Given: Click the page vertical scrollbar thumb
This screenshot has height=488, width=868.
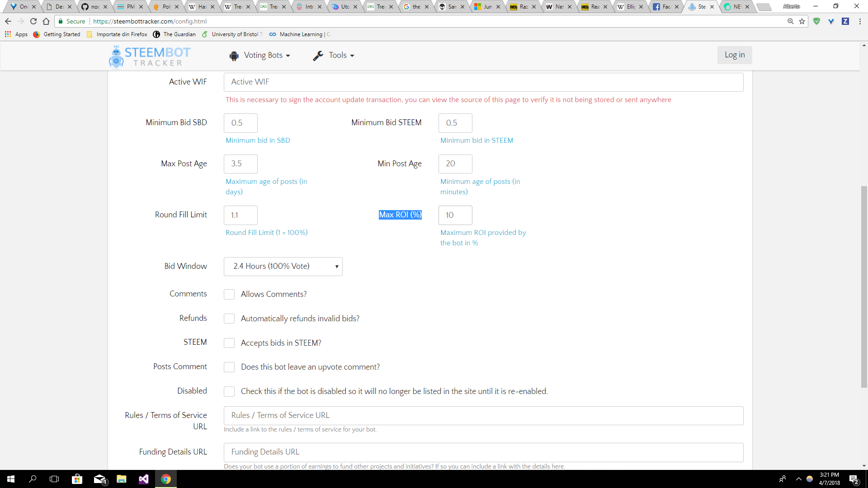Looking at the screenshot, I should click(864, 287).
